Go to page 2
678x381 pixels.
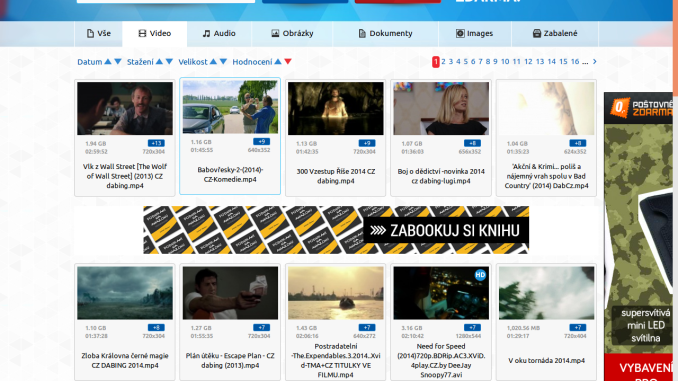tap(444, 61)
